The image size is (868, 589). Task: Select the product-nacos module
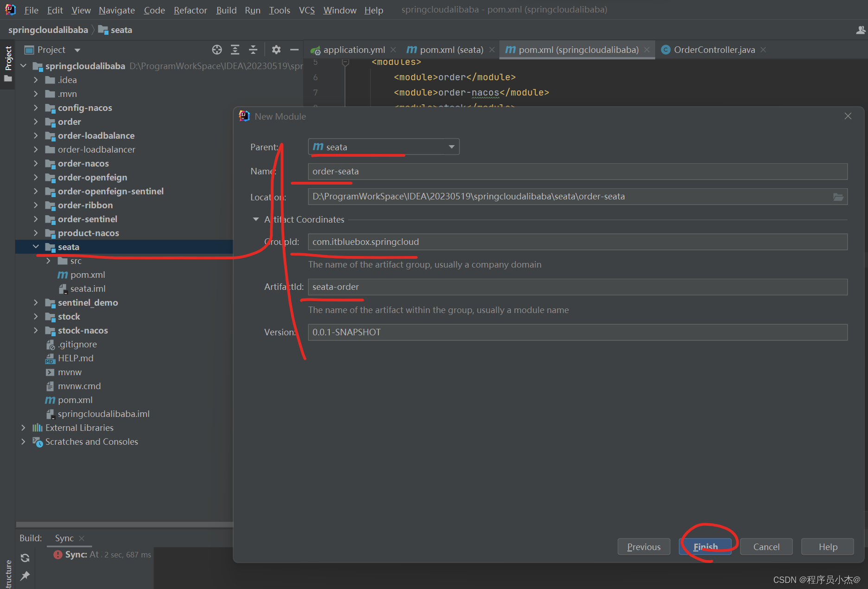click(x=89, y=233)
